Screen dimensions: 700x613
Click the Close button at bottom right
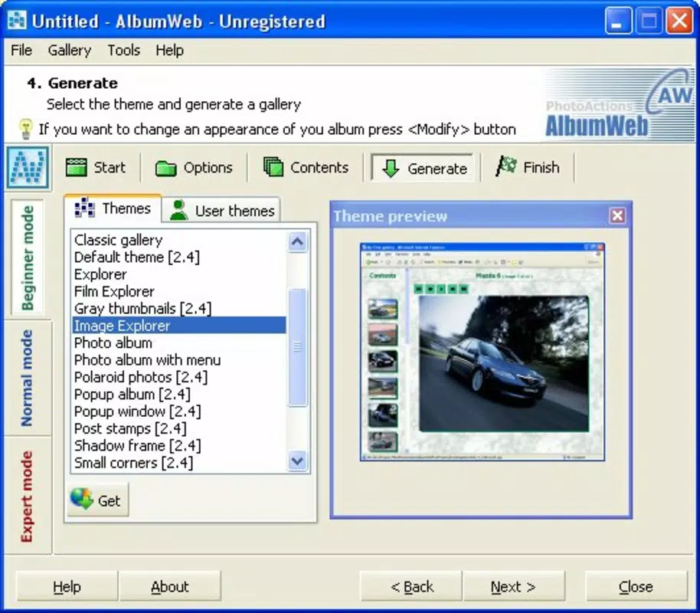636,586
